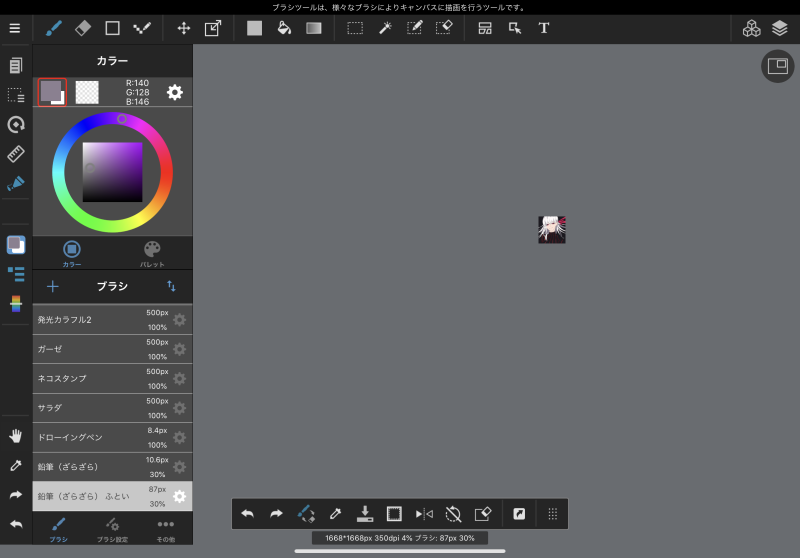Open settings for 鉛筆（ざらざら）ふとい brush

(180, 496)
